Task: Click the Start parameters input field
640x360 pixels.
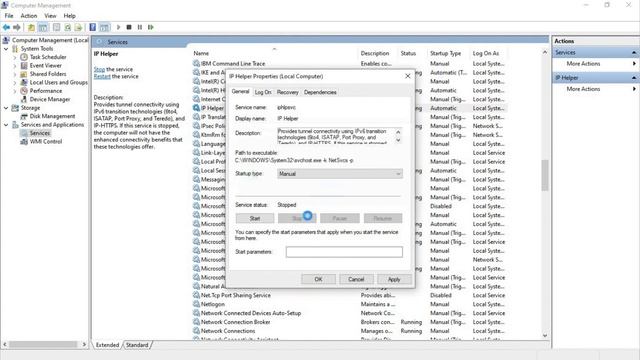Action: click(344, 252)
